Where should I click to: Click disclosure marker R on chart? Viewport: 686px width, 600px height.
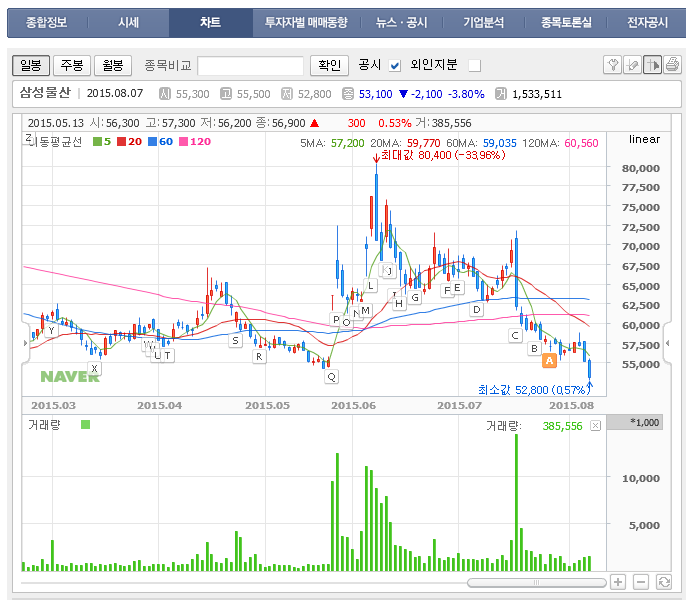click(x=259, y=356)
